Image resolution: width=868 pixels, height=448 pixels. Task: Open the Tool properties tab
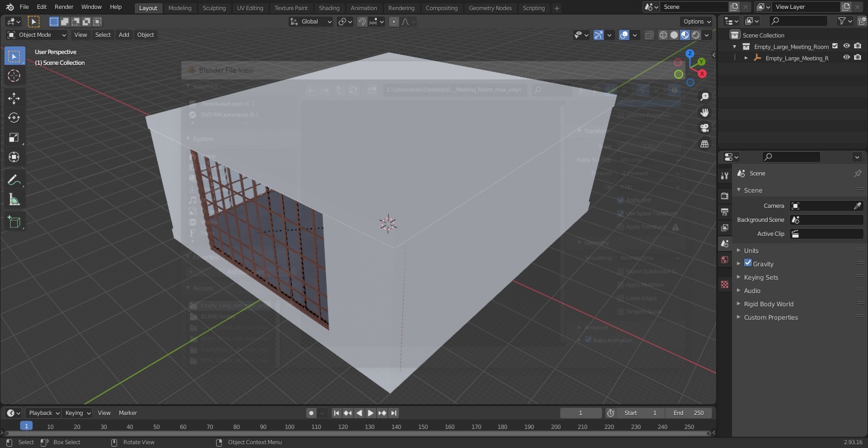(x=724, y=175)
